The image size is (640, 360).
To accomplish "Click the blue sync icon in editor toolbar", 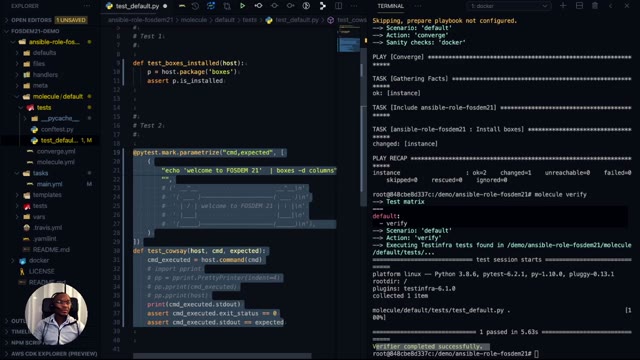I will pyautogui.click(x=211, y=6).
